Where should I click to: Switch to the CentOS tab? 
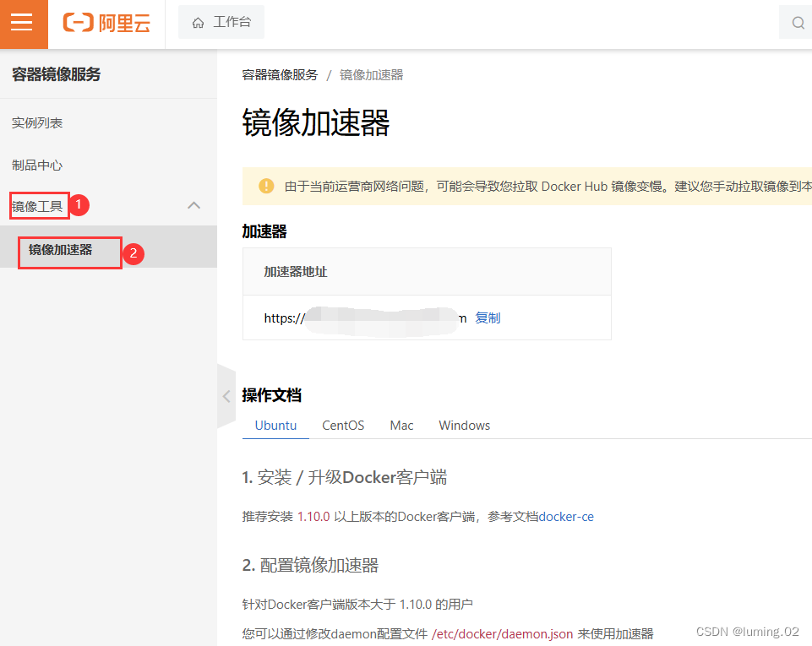(x=343, y=426)
